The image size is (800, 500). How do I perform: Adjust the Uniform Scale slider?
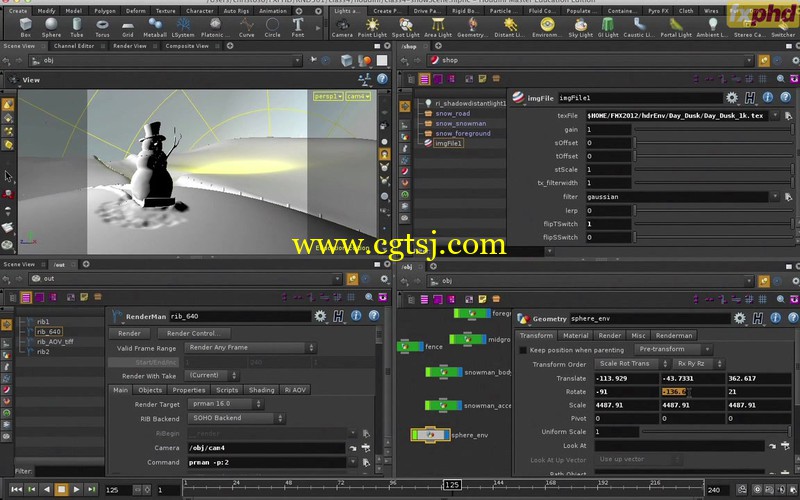click(x=718, y=432)
